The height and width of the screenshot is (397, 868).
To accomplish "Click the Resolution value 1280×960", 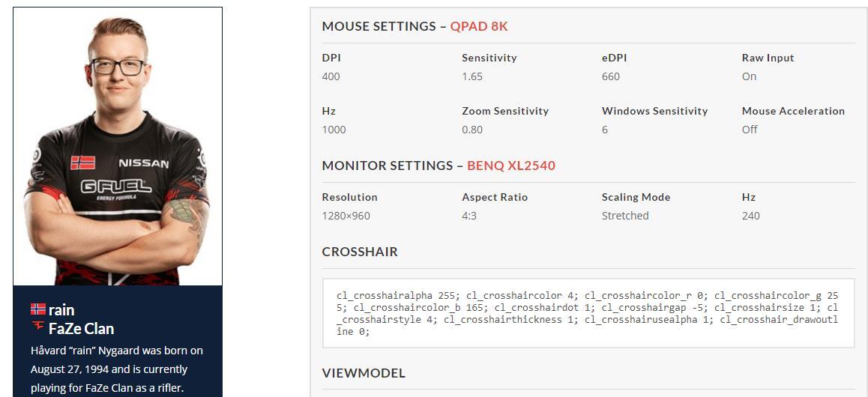I will click(x=346, y=216).
